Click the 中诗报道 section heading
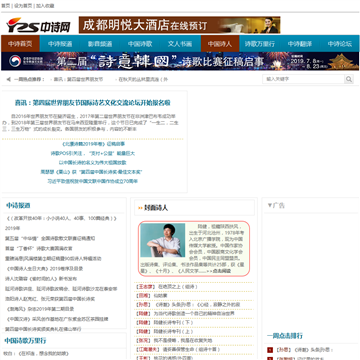The height and width of the screenshot is (360, 360). point(18,206)
